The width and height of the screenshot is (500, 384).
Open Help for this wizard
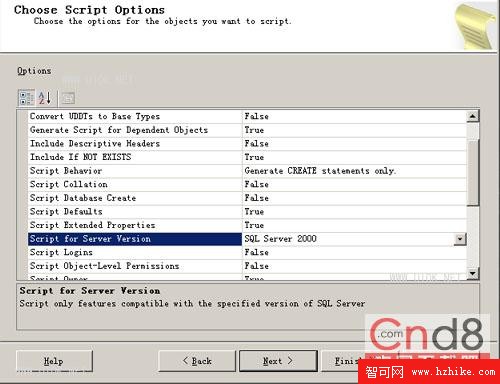point(54,361)
